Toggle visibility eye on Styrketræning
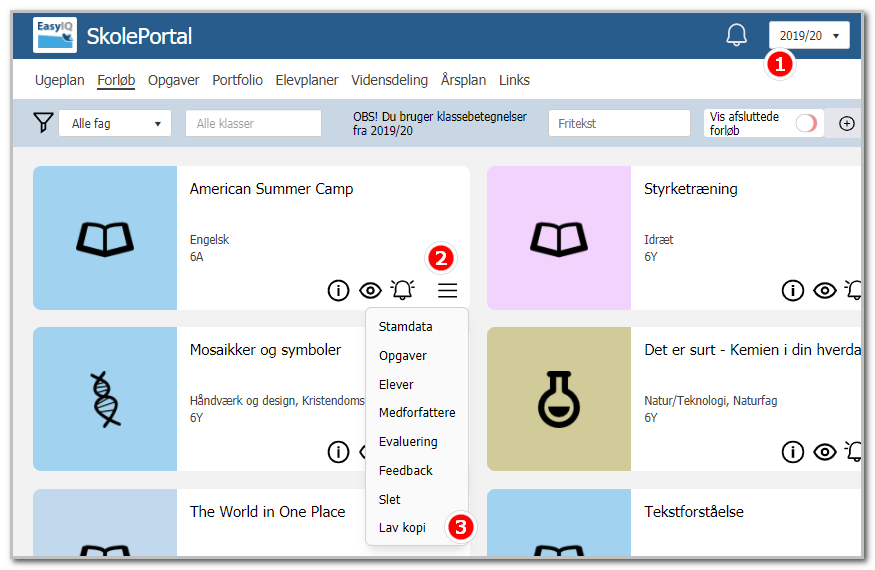 click(824, 290)
